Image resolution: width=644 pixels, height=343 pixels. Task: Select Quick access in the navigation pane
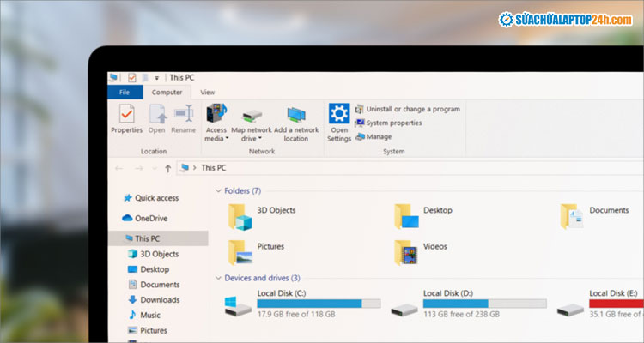tap(155, 197)
